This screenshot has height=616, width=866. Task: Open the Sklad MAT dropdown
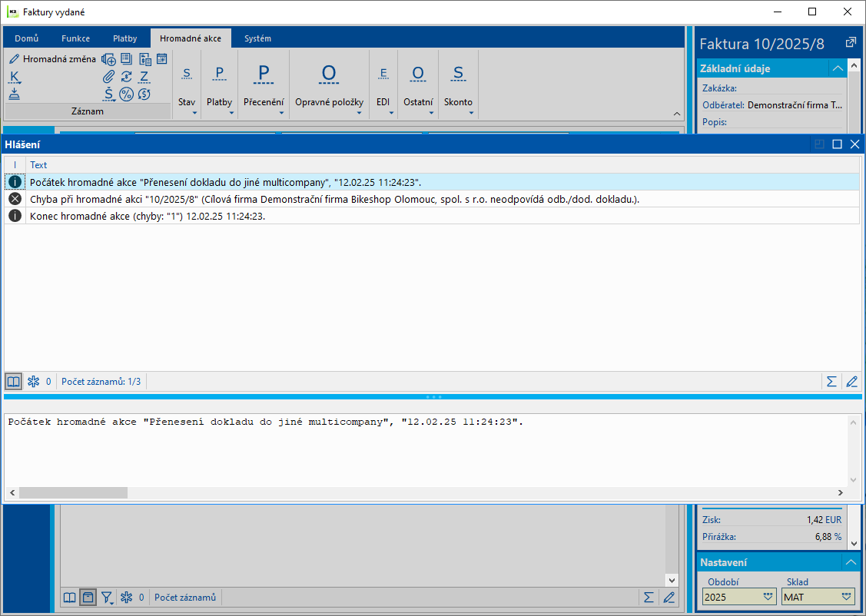[846, 597]
